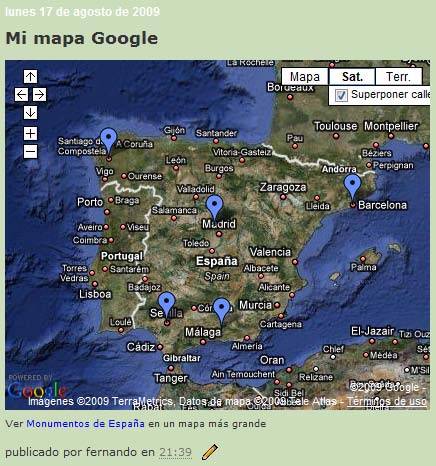Image resolution: width=436 pixels, height=466 pixels.
Task: Switch to Terr. terrain view
Action: [399, 77]
